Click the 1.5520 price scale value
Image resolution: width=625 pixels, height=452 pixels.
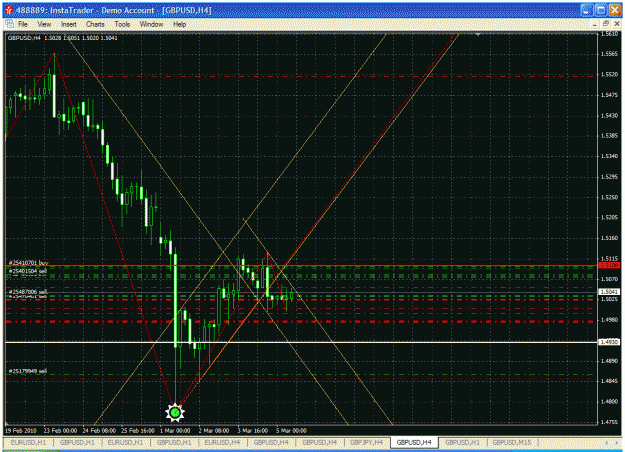(609, 75)
